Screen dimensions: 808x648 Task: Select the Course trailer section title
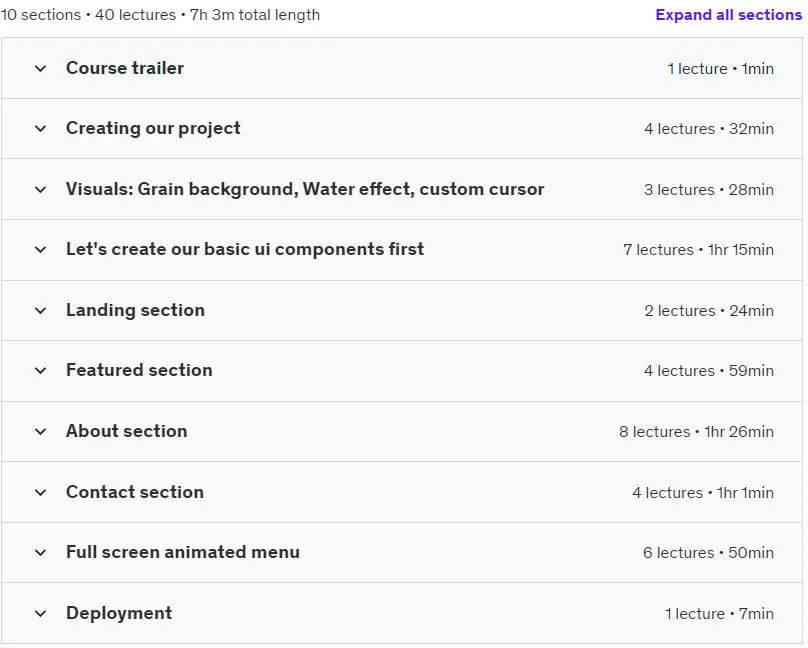coord(125,68)
